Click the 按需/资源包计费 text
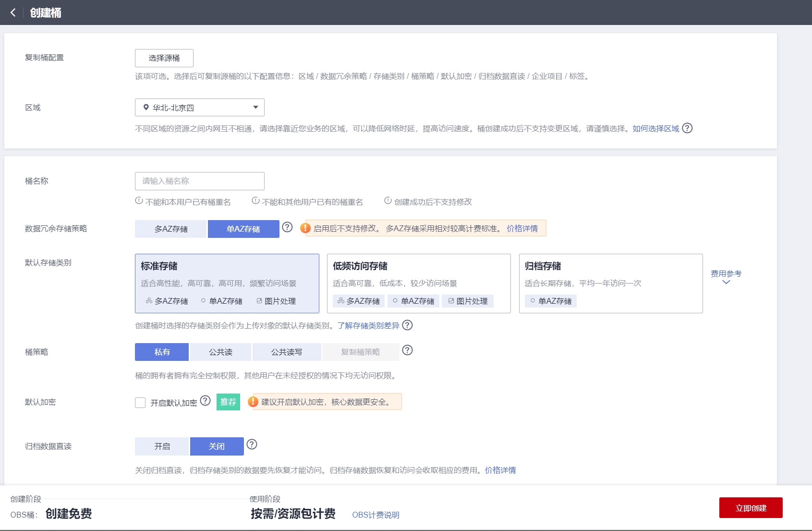812x531 pixels. 293,514
